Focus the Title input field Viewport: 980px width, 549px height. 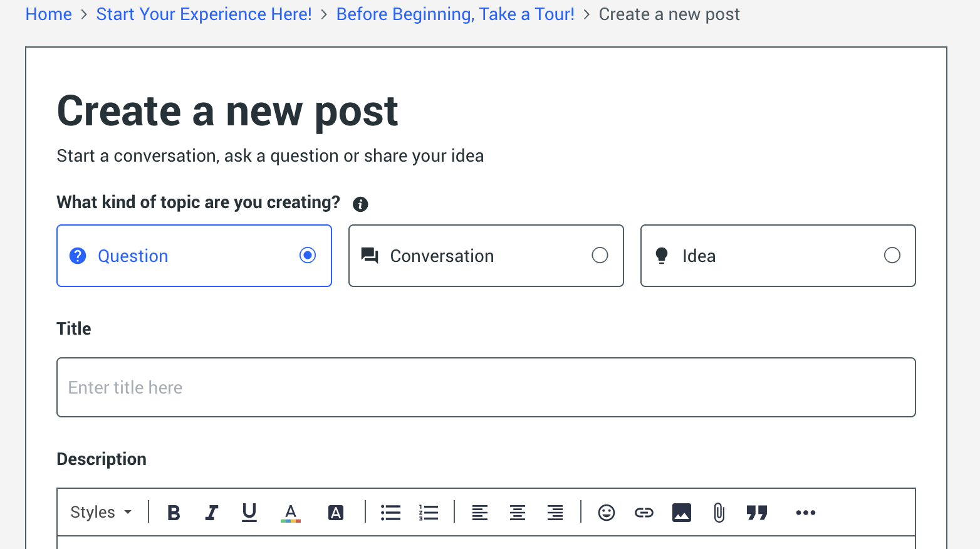486,387
